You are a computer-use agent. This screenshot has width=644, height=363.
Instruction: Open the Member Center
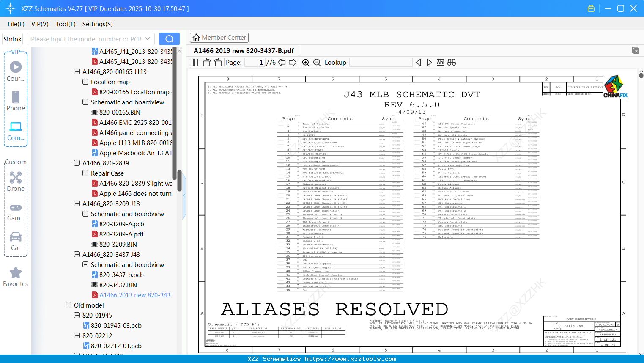(219, 38)
